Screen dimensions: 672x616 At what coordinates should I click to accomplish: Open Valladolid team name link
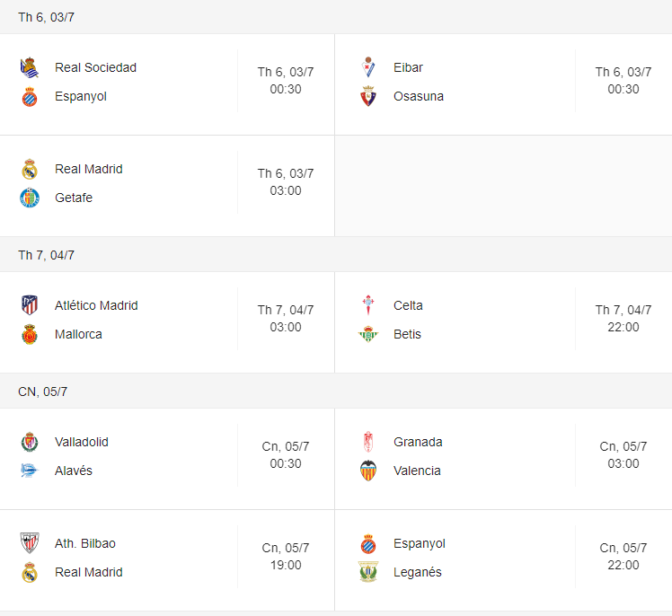[x=82, y=442]
